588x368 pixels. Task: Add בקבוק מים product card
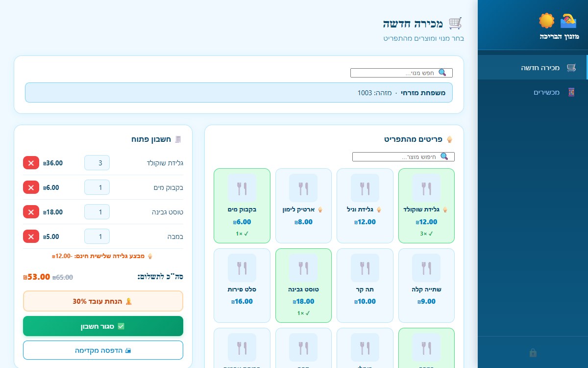[242, 206]
